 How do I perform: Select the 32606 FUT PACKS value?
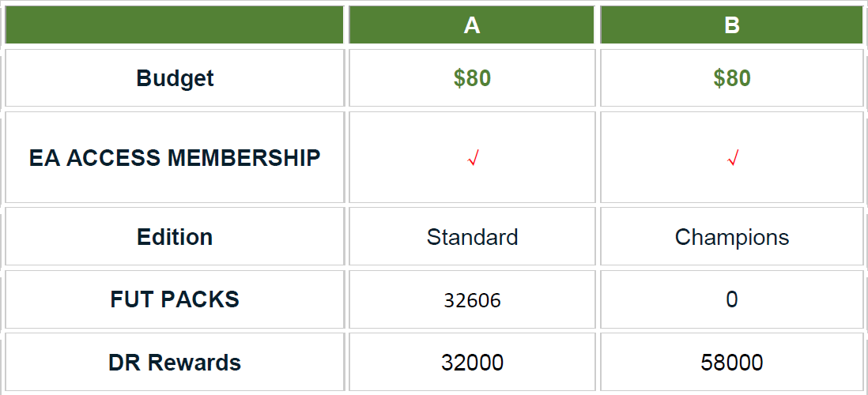(472, 300)
